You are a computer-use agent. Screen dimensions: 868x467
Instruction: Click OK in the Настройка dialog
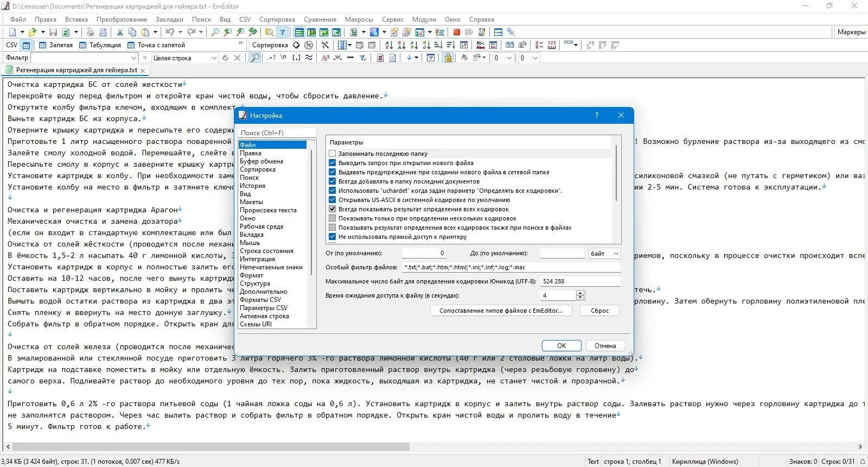(561, 346)
